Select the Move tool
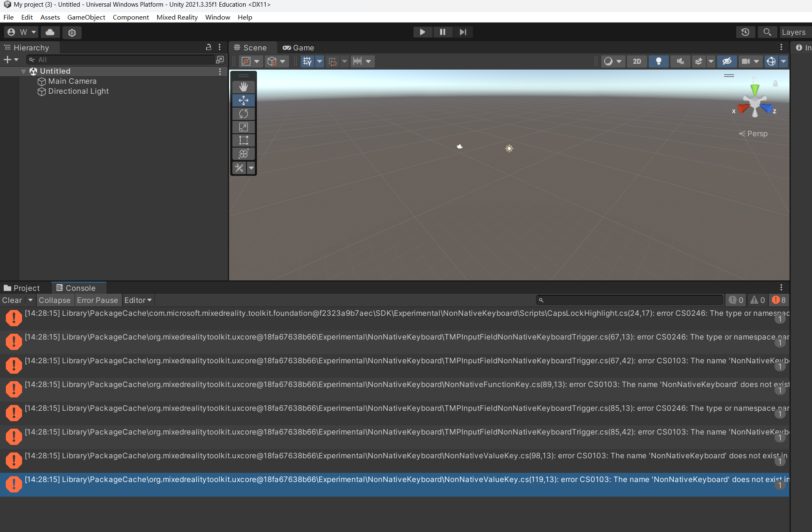 [x=244, y=100]
